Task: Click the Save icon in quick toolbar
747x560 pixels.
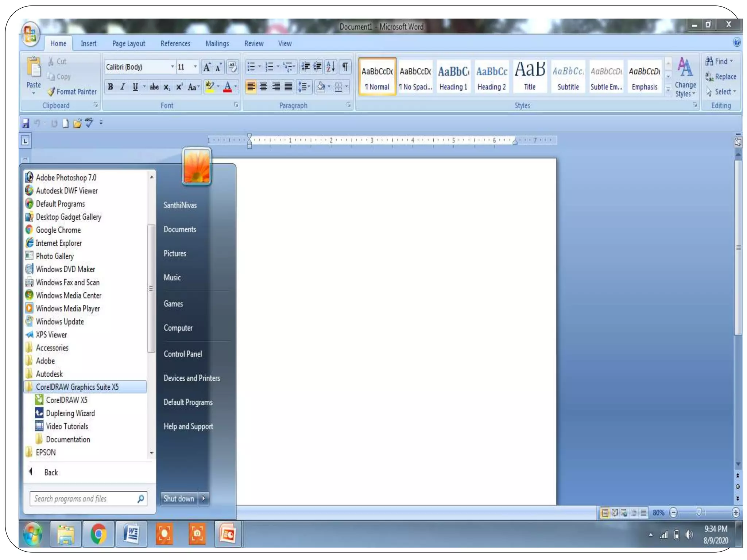Action: tap(26, 123)
